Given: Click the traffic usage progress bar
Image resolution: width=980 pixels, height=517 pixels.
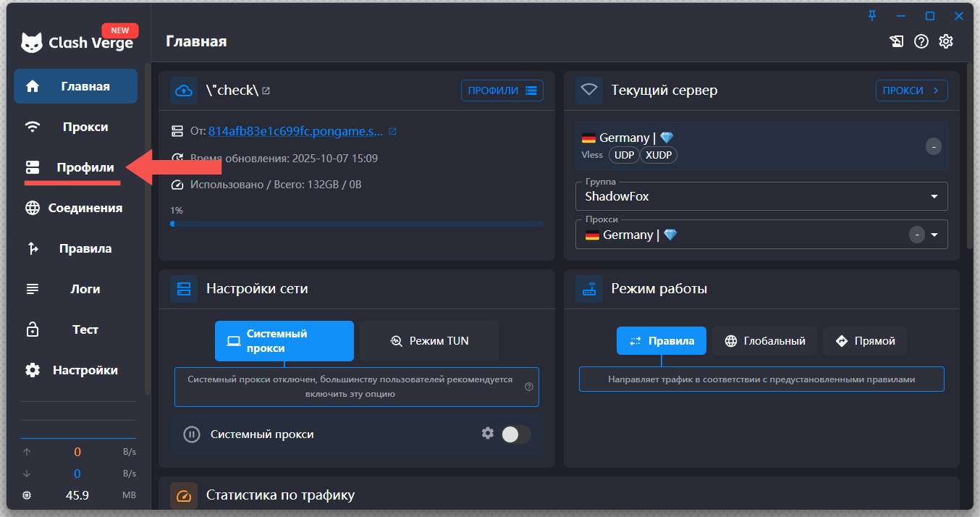Looking at the screenshot, I should pos(357,224).
